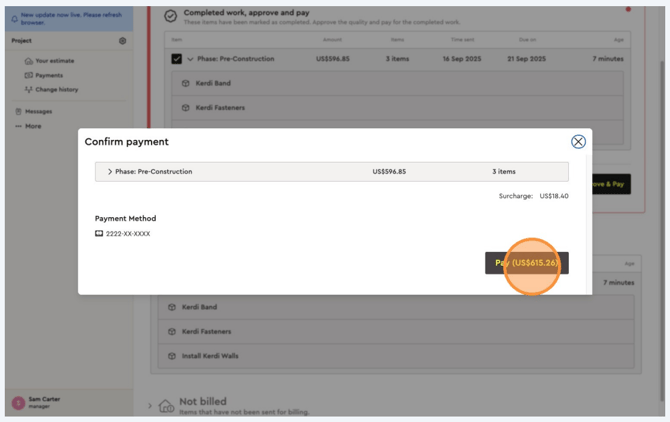Click the Install Kerdi Walls item icon
The width and height of the screenshot is (670, 422).
tap(172, 356)
